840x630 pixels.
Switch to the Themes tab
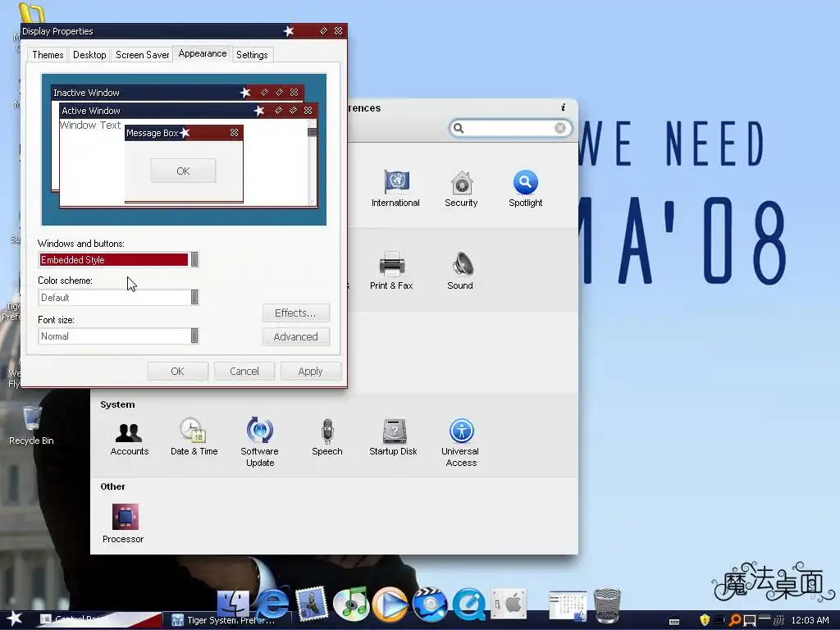tap(48, 55)
